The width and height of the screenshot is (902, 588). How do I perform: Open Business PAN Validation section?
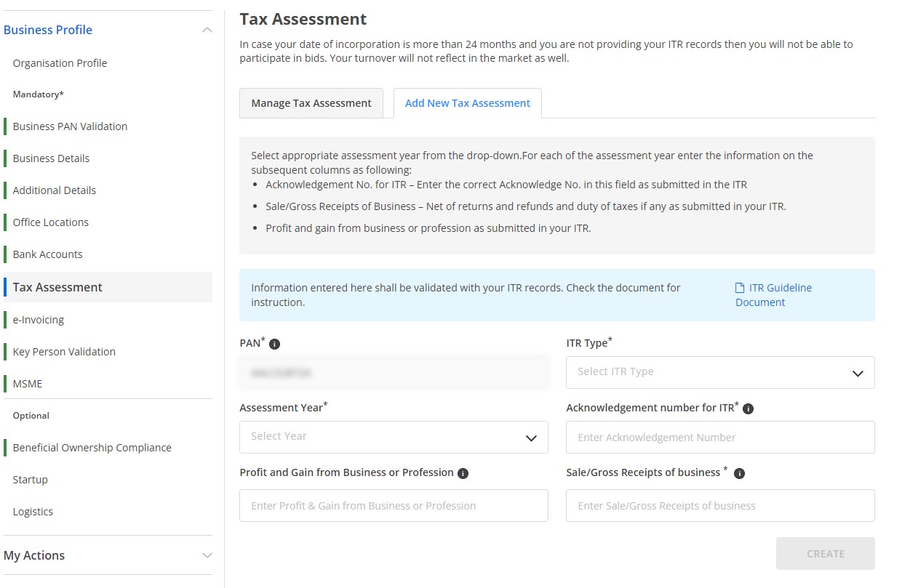click(70, 126)
